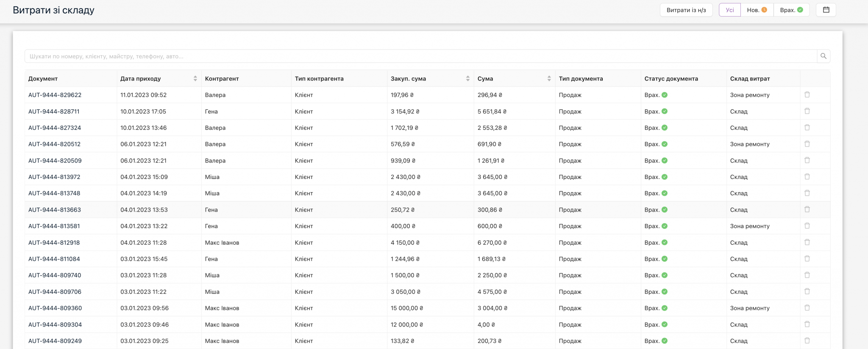The height and width of the screenshot is (349, 868).
Task: Open the calendar date picker
Action: (x=826, y=10)
